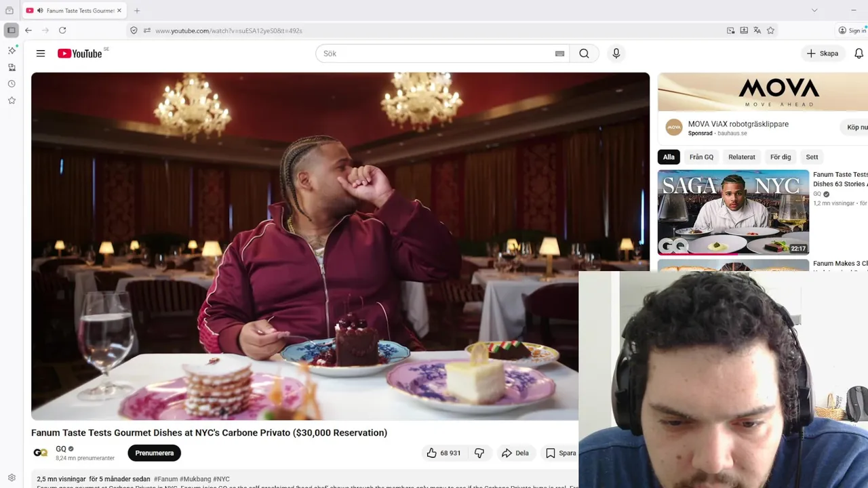The height and width of the screenshot is (488, 868).
Task: Select the För dig filter chip
Action: pyautogui.click(x=781, y=157)
